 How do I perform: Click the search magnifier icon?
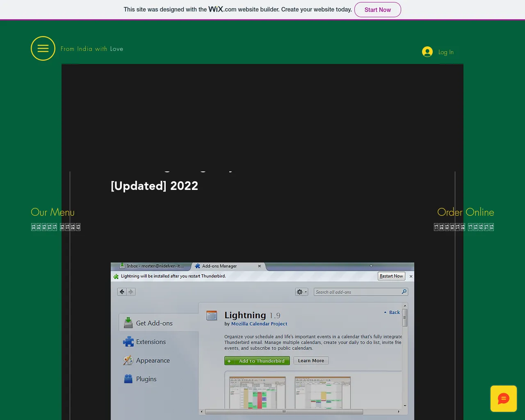tap(404, 292)
